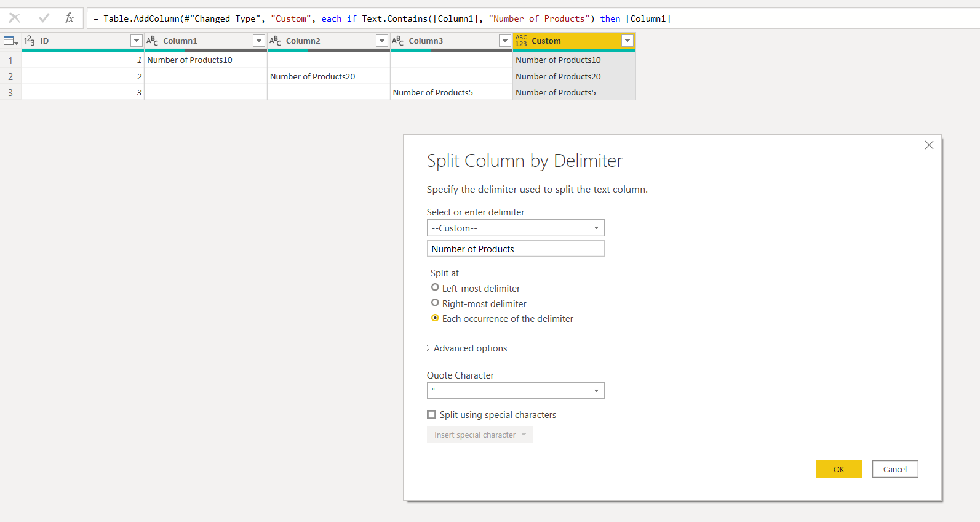Change Column3 data type via ABC icon
The height and width of the screenshot is (522, 980).
tap(398, 41)
